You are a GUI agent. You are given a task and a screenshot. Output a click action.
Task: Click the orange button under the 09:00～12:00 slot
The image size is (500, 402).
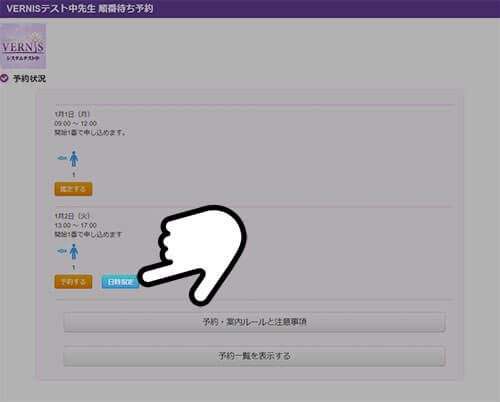click(73, 189)
